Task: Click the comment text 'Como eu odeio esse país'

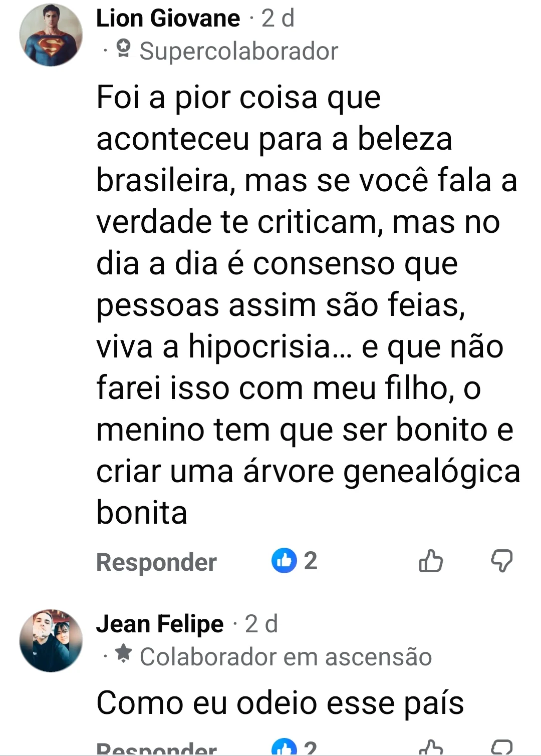Action: tap(280, 703)
